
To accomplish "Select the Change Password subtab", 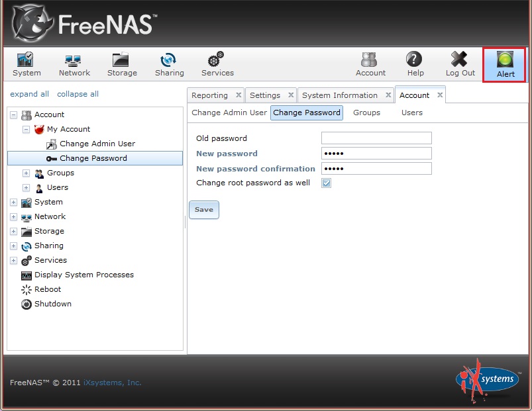I will [306, 113].
